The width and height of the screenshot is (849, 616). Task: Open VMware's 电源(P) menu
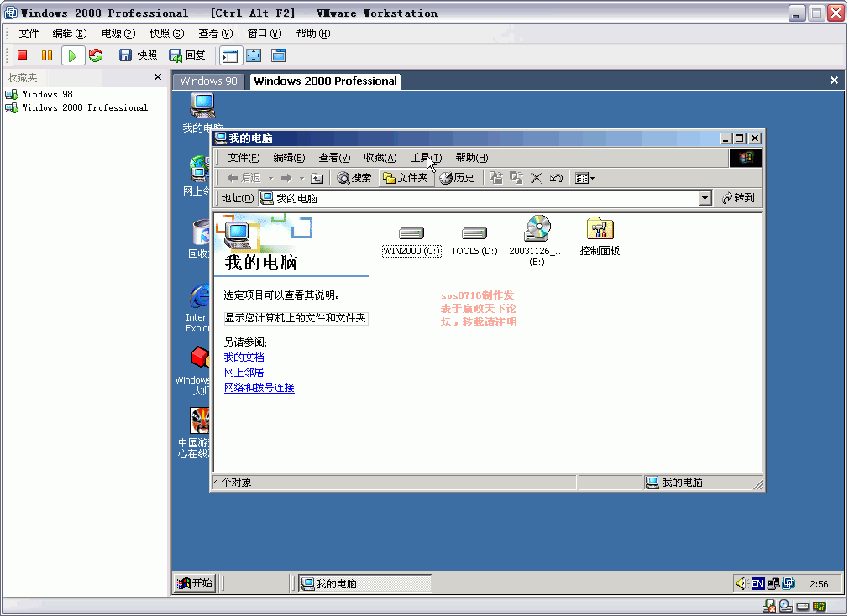point(118,34)
